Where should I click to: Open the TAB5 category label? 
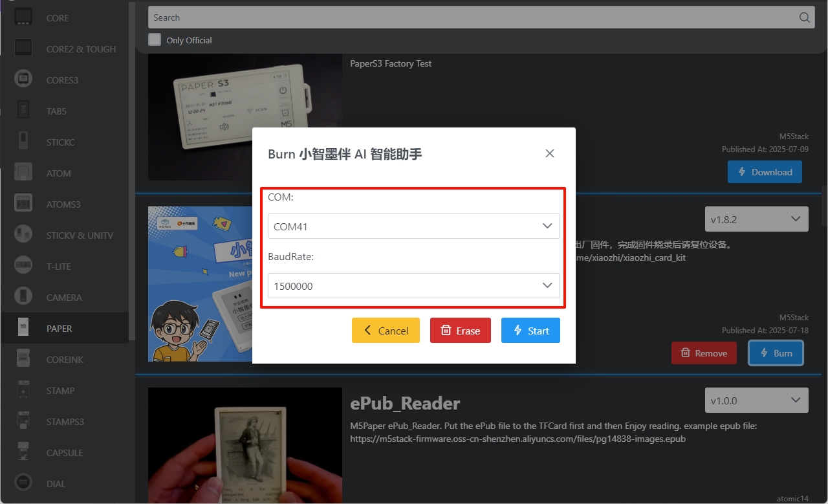pos(56,111)
